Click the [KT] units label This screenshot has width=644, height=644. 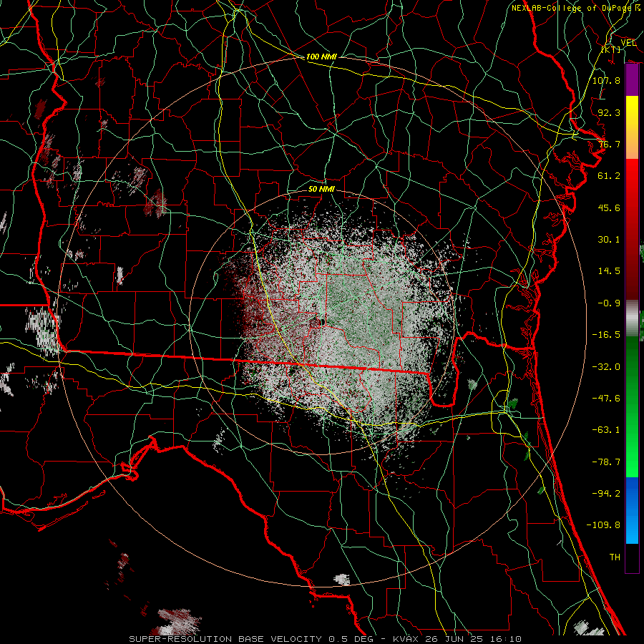coord(611,49)
